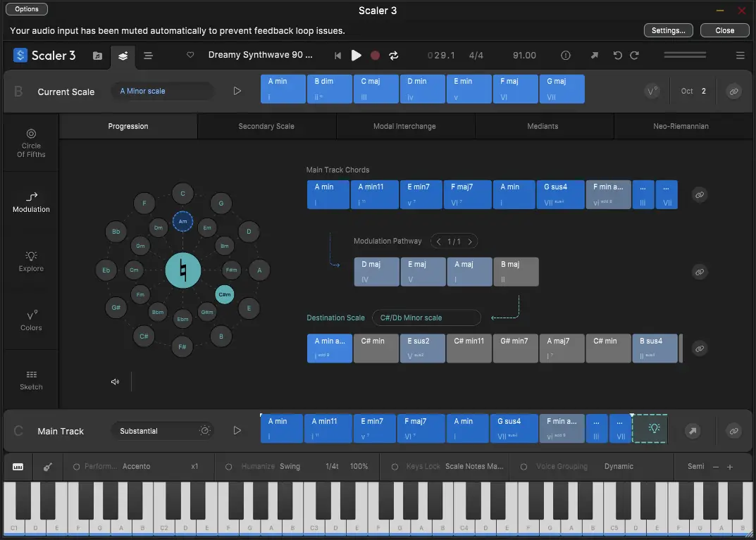Viewport: 756px width, 540px height.
Task: Undo the last action
Action: click(617, 56)
